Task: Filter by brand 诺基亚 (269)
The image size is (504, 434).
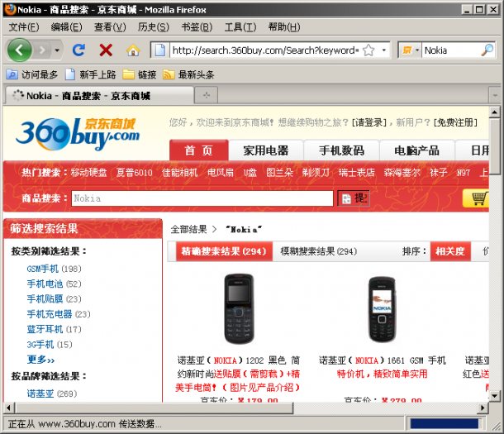Action: 52,393
